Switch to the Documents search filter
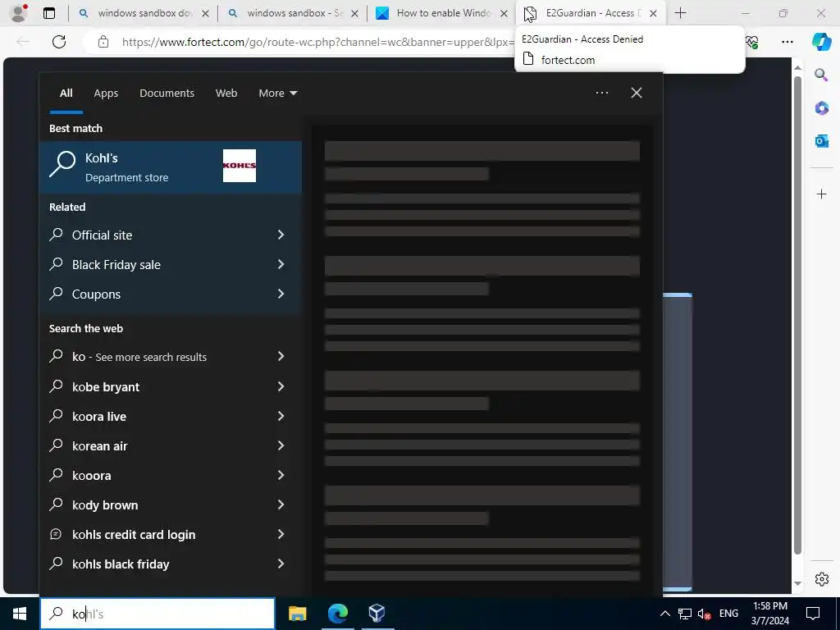The height and width of the screenshot is (630, 840). [167, 94]
